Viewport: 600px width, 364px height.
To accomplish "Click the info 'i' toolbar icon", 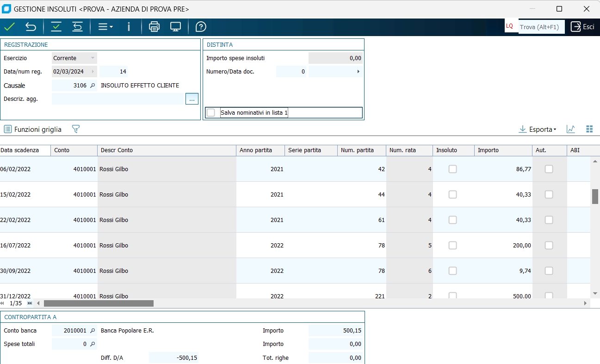I will [x=129, y=27].
